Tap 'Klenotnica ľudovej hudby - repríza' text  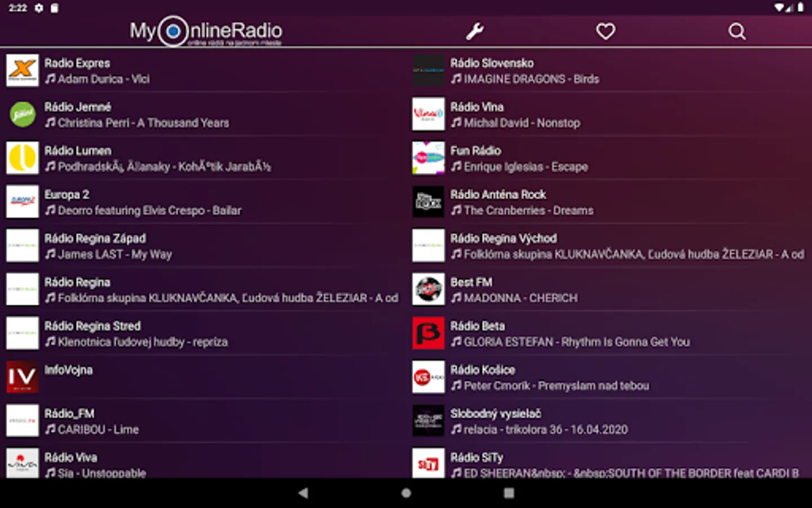point(143,342)
